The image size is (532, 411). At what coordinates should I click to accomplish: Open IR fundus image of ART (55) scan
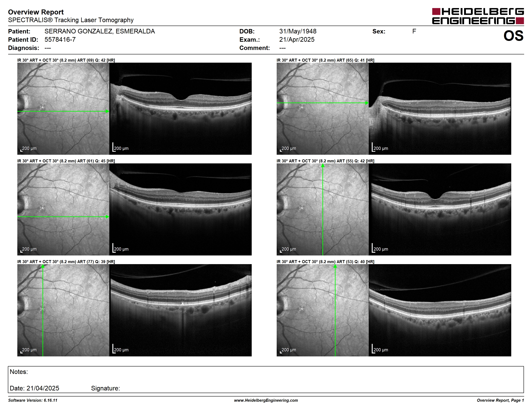pyautogui.click(x=322, y=209)
